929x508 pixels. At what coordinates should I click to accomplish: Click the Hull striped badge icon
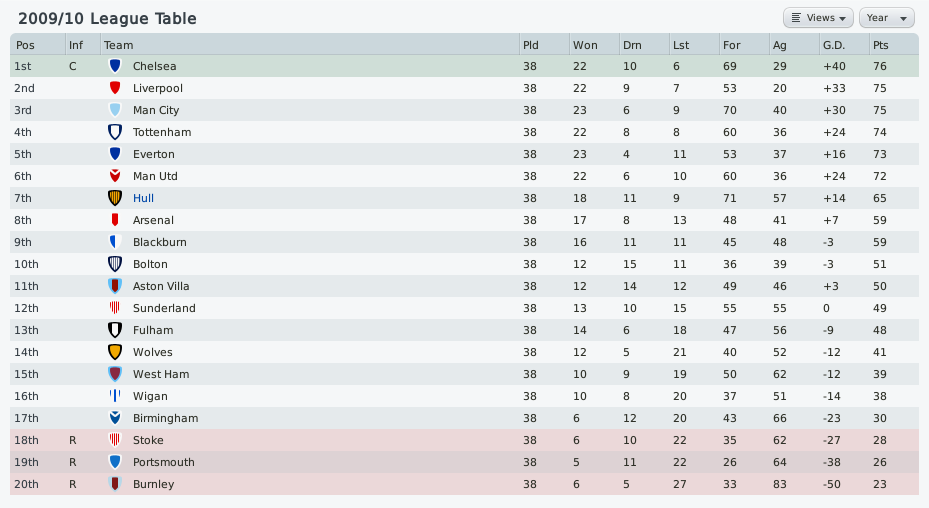(x=115, y=197)
